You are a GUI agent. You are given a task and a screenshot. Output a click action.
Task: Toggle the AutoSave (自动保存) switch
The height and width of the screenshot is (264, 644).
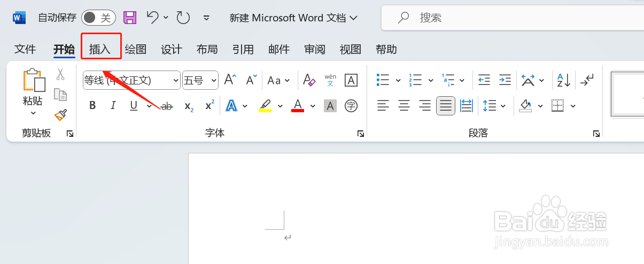pyautogui.click(x=98, y=18)
